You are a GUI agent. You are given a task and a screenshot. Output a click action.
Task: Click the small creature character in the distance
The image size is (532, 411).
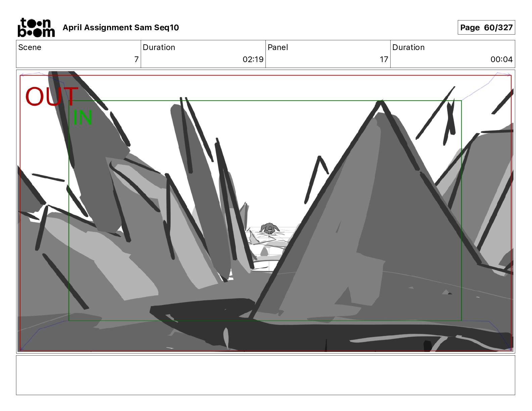point(270,229)
